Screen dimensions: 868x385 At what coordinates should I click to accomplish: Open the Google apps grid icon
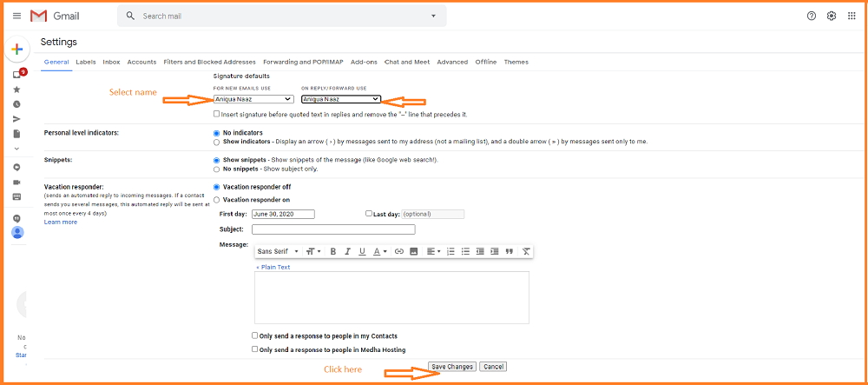coord(851,16)
